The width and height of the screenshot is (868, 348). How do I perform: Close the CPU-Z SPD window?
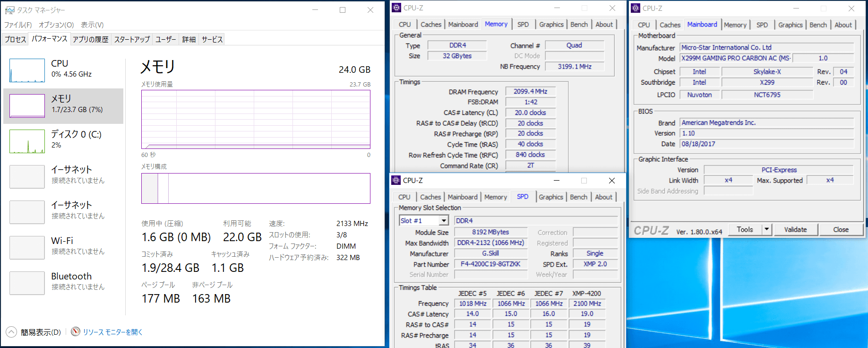click(x=612, y=181)
